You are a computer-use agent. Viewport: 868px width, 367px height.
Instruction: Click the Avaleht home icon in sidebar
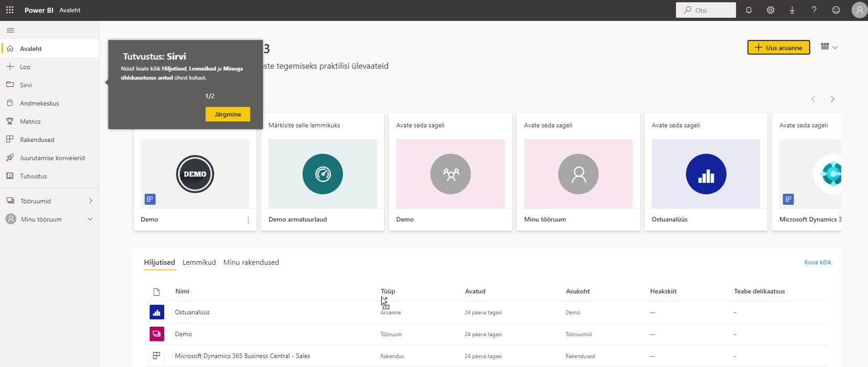click(10, 48)
